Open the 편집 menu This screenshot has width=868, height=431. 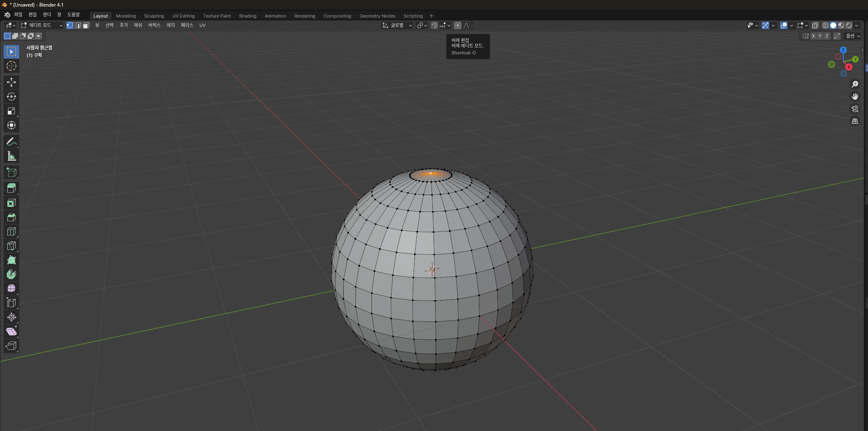[33, 15]
